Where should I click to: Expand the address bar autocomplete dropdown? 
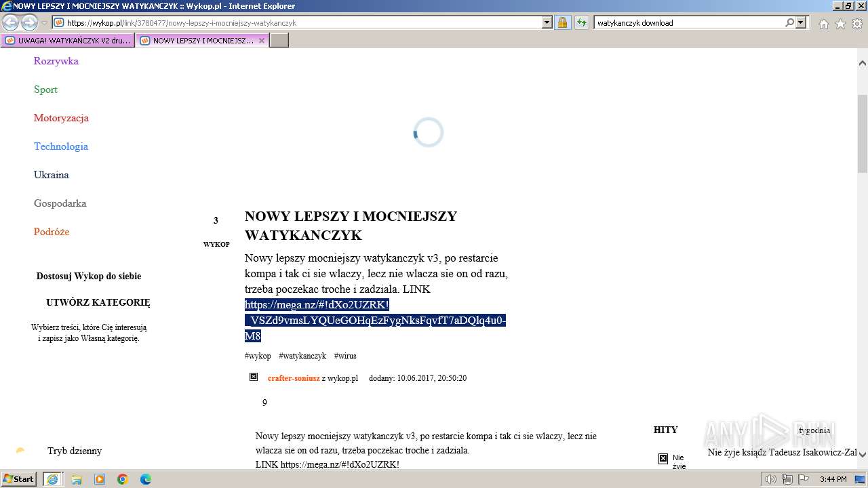pyautogui.click(x=547, y=22)
